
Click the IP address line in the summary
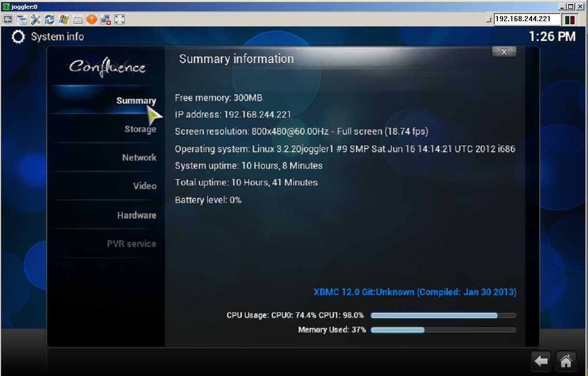233,114
